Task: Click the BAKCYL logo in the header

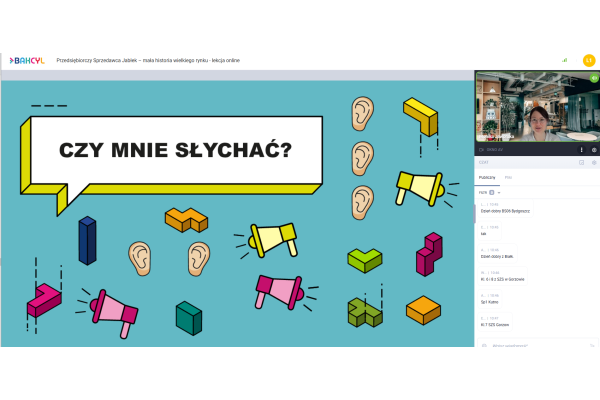Action: tap(29, 60)
